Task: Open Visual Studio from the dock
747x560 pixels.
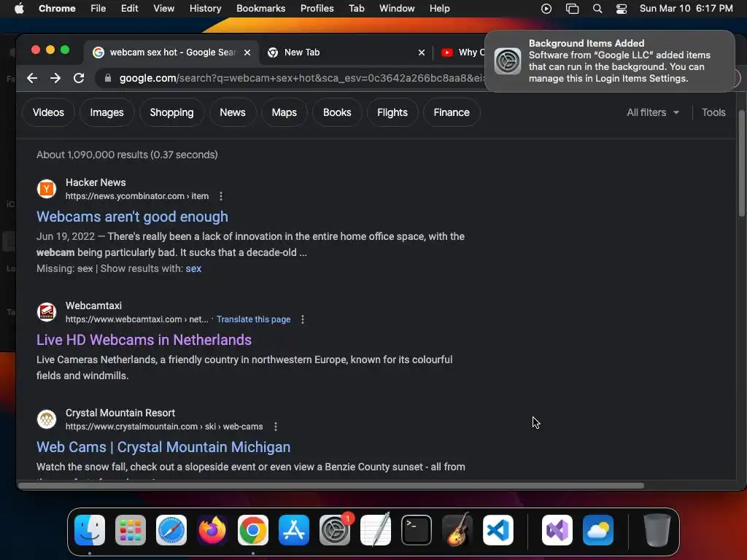Action: tap(557, 530)
